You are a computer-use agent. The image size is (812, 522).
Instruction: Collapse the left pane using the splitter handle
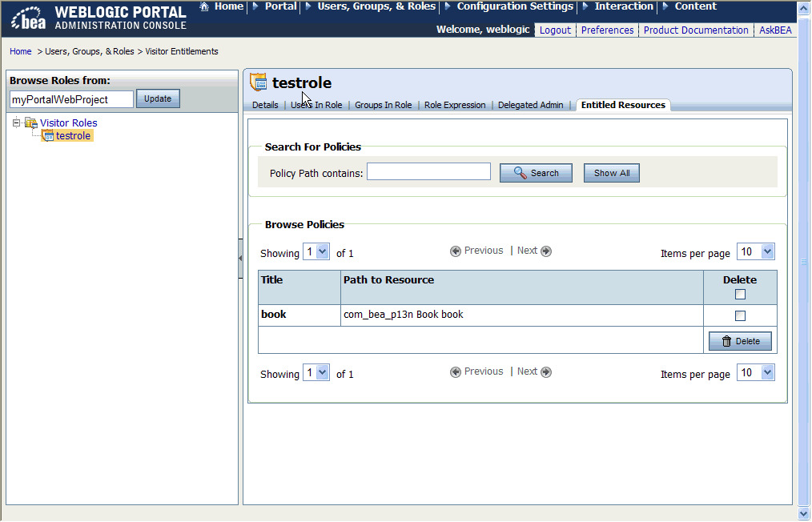point(240,259)
